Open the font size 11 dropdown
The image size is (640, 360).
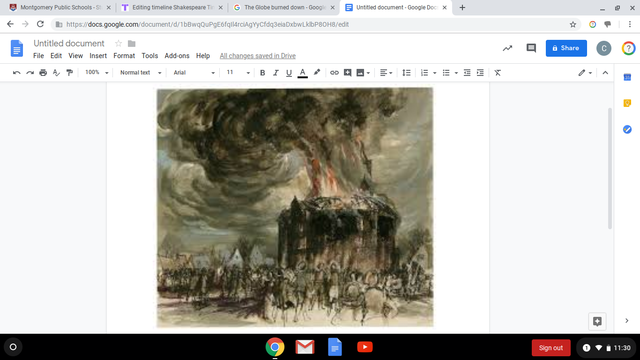[238, 73]
